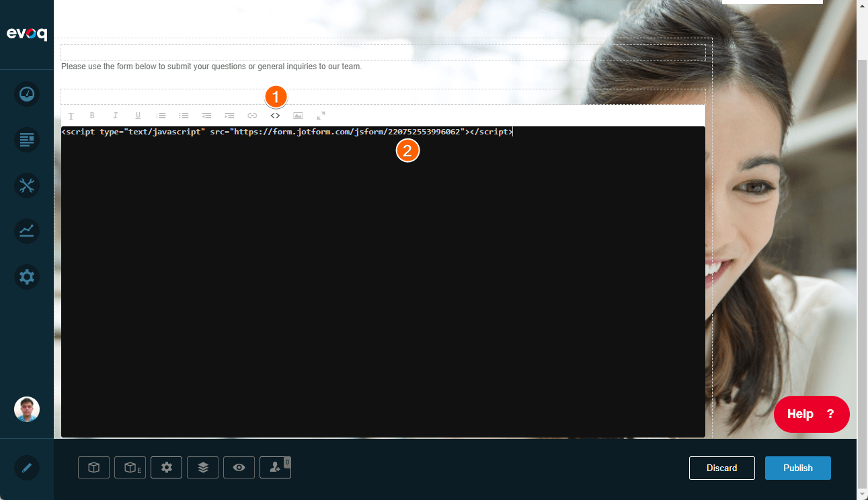Publish the page changes
868x500 pixels.
point(798,468)
